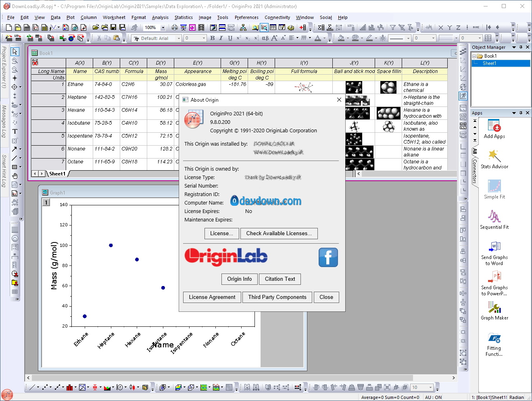Click the Ethane Mass cell 30.07
The image size is (532, 401).
point(161,87)
